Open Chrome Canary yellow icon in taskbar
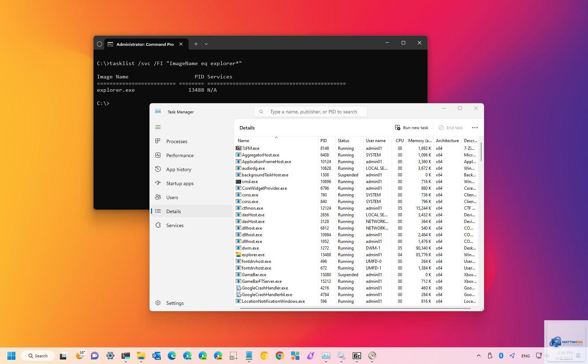 pyautogui.click(x=264, y=356)
